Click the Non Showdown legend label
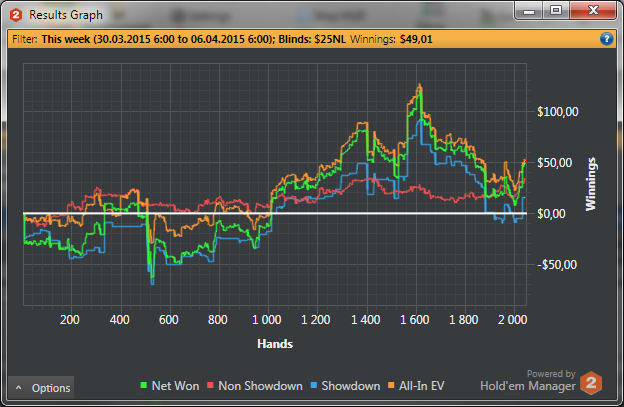 coord(260,386)
